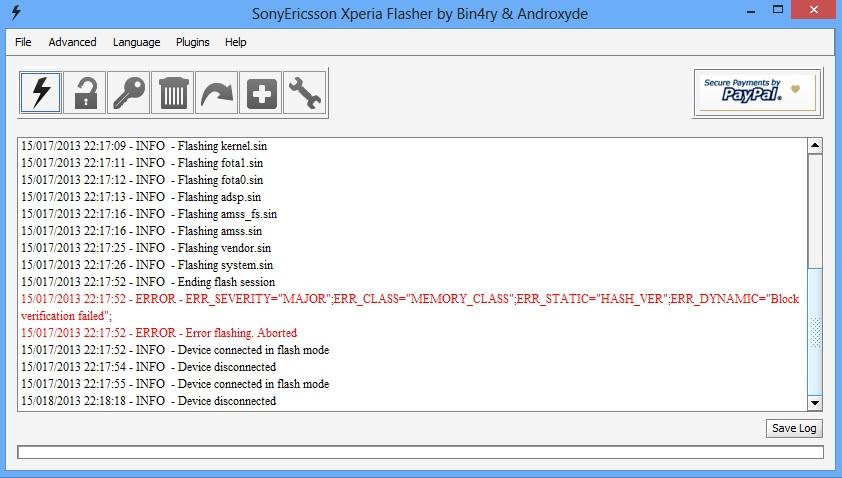Maximize the Xperia Flasher window
The image size is (842, 478).
tap(778, 10)
